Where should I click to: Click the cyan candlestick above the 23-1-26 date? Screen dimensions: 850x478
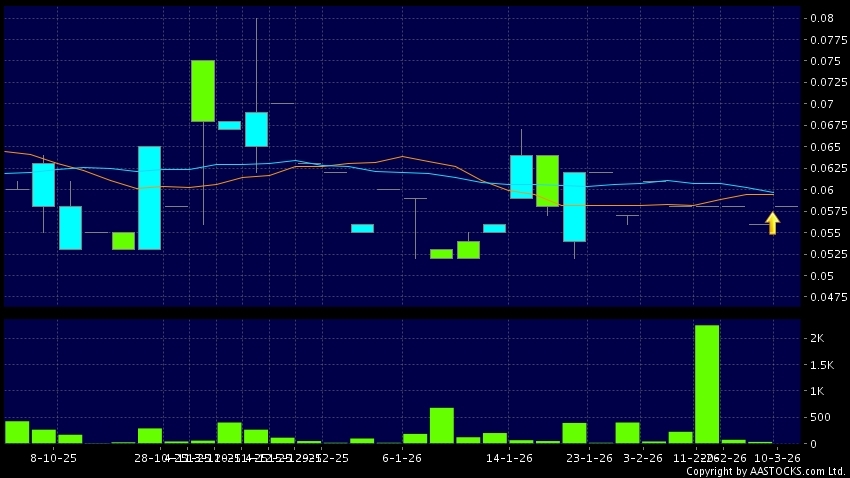[574, 206]
